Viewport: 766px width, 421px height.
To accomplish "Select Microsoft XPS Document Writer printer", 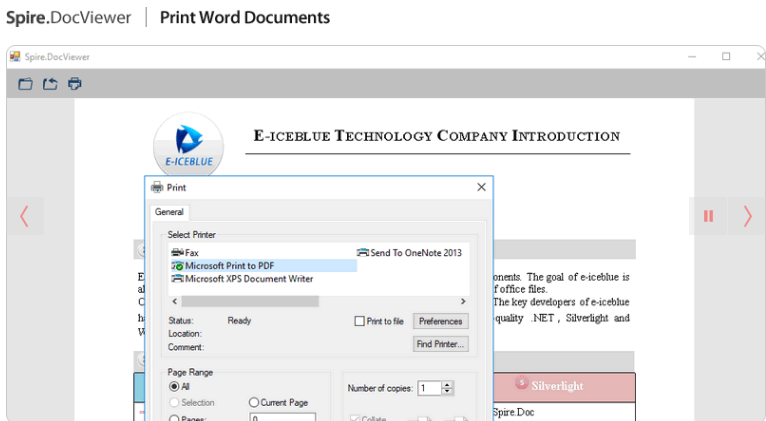I will pyautogui.click(x=242, y=279).
